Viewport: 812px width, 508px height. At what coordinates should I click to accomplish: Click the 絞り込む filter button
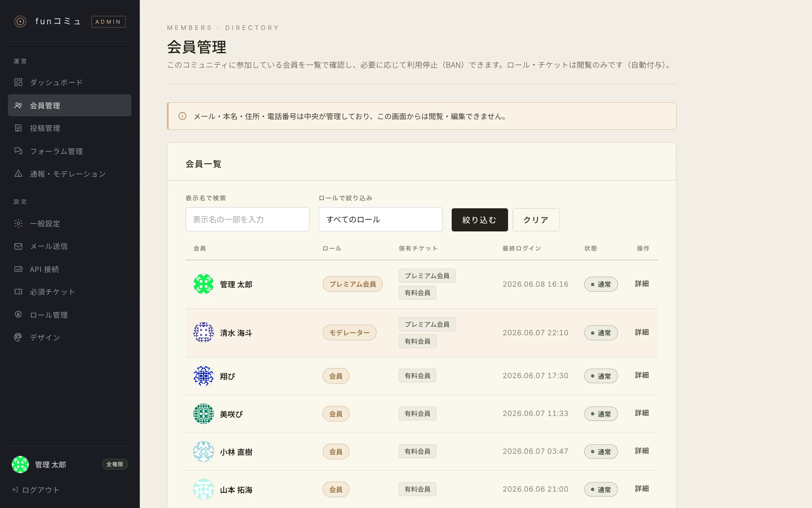click(x=480, y=220)
